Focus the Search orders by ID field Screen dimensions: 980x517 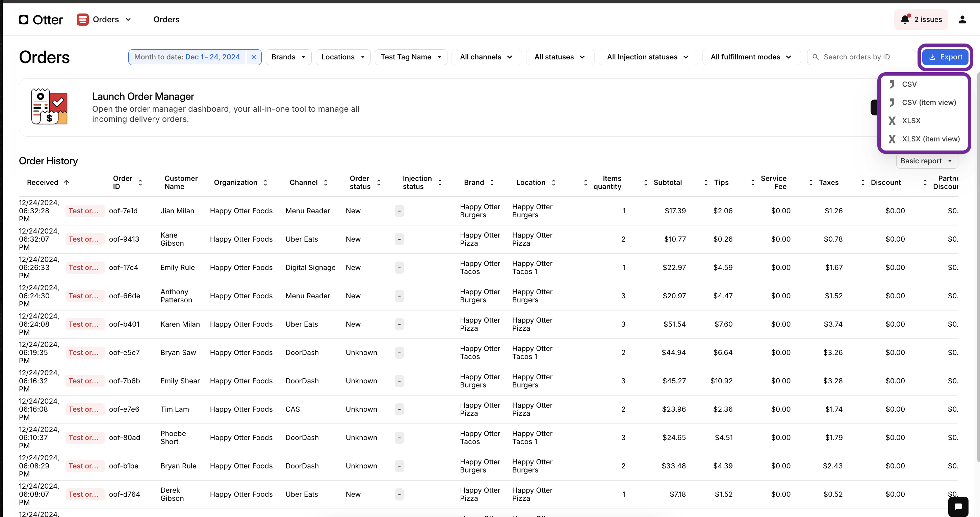point(861,57)
